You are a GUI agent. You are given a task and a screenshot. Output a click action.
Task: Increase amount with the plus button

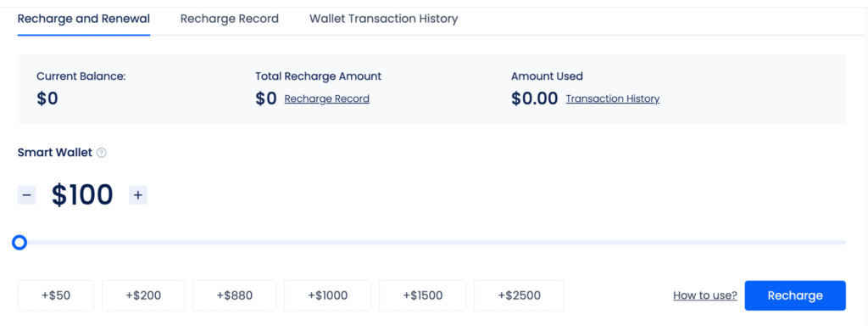coord(138,195)
